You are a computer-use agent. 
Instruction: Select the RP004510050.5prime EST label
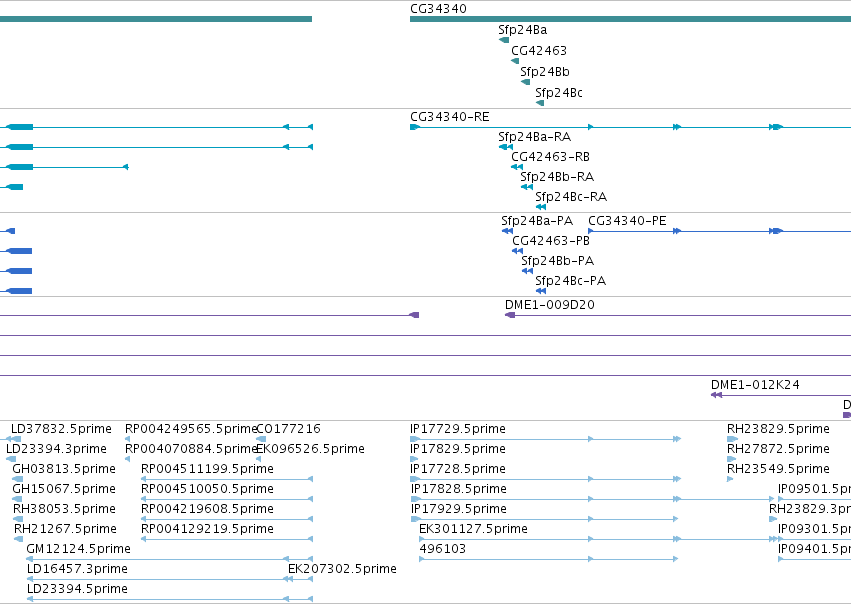coord(207,489)
